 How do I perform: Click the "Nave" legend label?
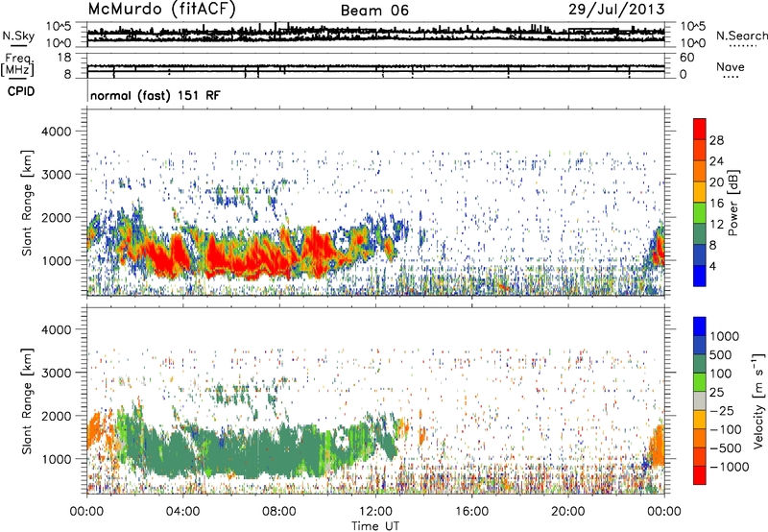(x=731, y=66)
